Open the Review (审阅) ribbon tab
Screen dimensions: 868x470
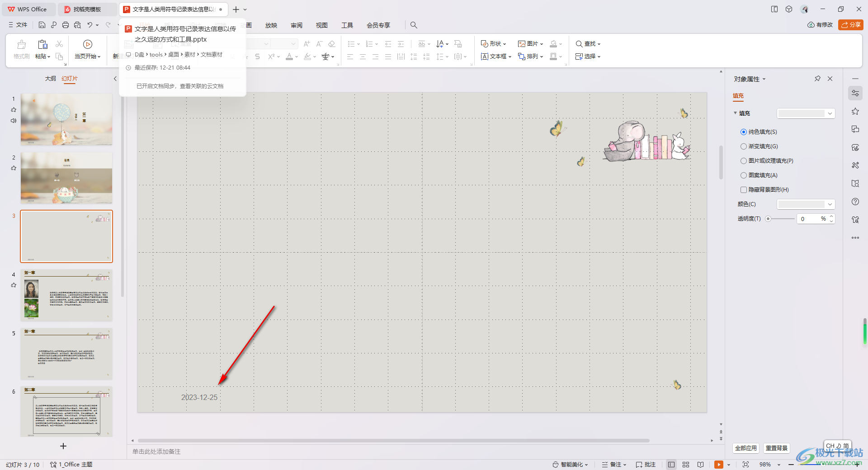[297, 25]
